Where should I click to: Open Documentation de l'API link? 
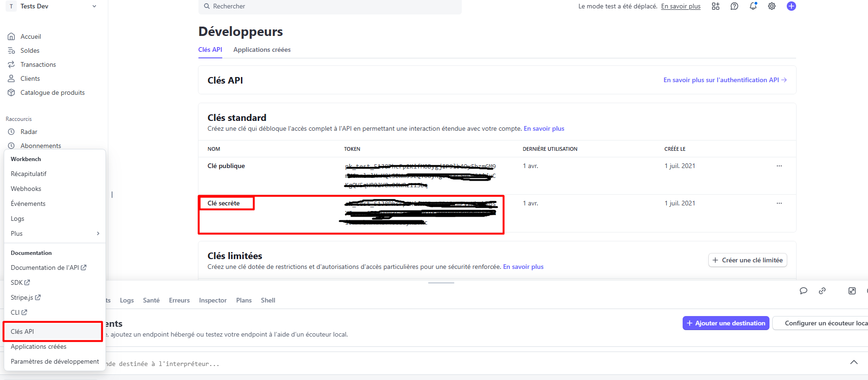coord(49,267)
